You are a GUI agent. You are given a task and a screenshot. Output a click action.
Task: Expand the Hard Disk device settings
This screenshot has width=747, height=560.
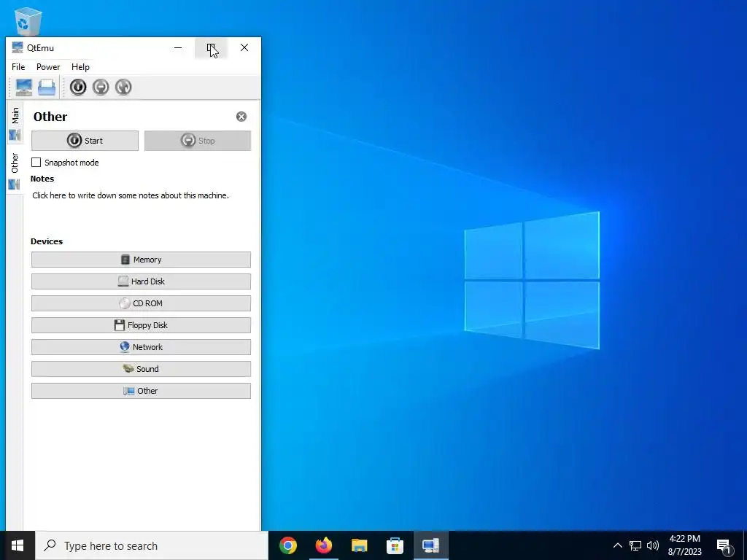[x=141, y=281]
